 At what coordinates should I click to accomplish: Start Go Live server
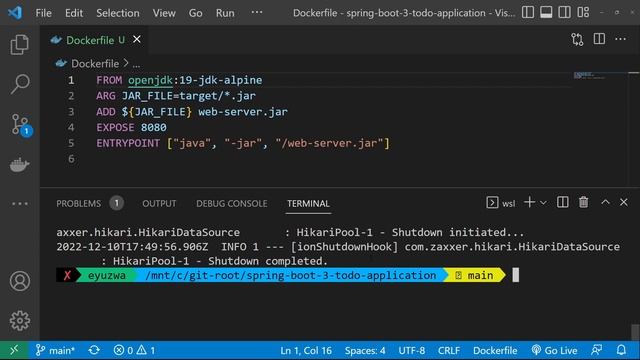tap(554, 350)
